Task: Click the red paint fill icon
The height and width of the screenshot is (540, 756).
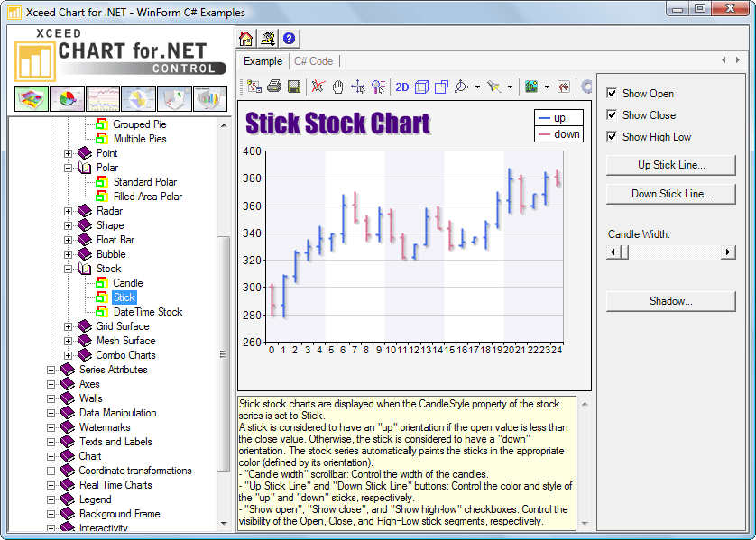Action: click(x=564, y=87)
